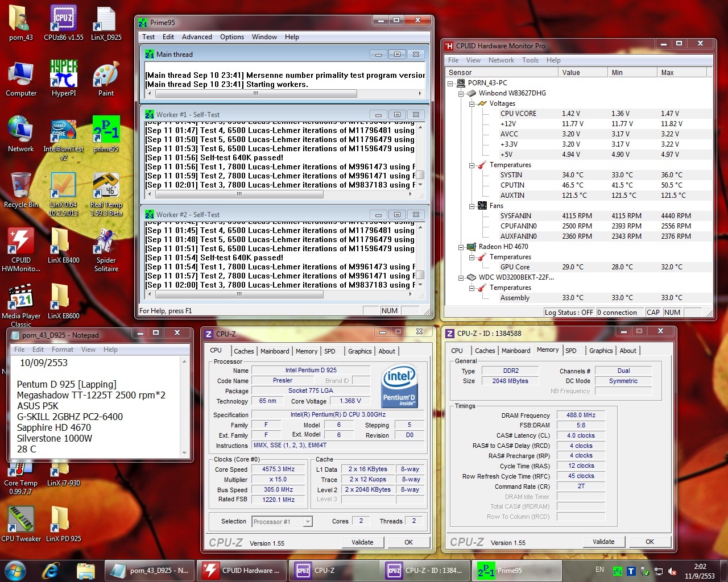Select the Media Player Classic shortcut
Screen dimensions: 728x582
(21, 306)
